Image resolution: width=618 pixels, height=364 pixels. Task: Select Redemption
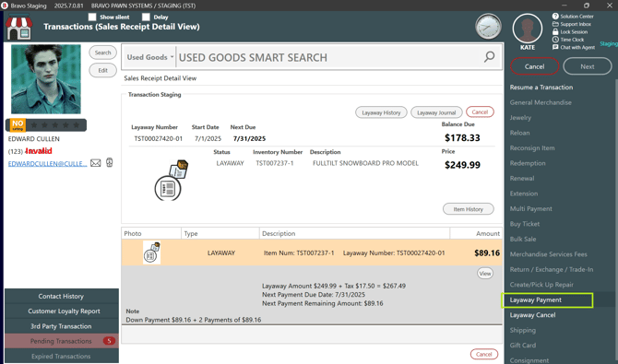[528, 163]
